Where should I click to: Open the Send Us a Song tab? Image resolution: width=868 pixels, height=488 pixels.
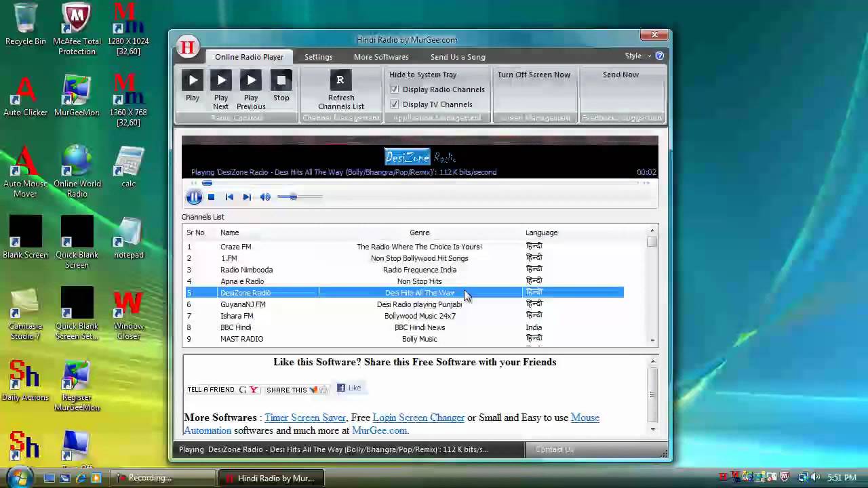458,57
